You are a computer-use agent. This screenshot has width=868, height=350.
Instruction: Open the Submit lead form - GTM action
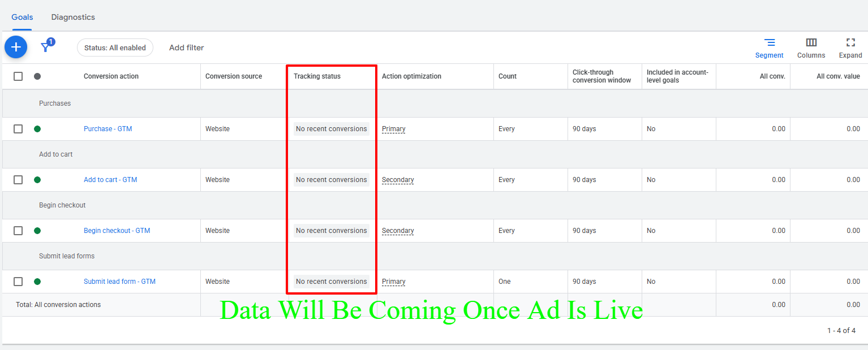pyautogui.click(x=119, y=282)
